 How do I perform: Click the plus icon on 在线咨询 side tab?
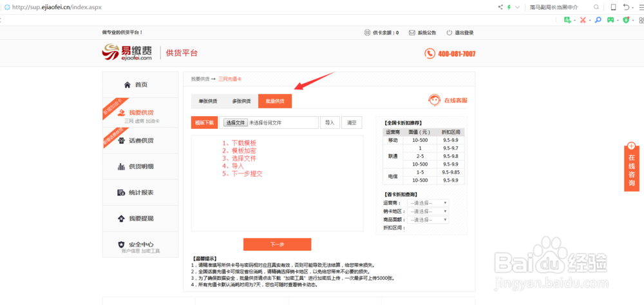(x=631, y=146)
